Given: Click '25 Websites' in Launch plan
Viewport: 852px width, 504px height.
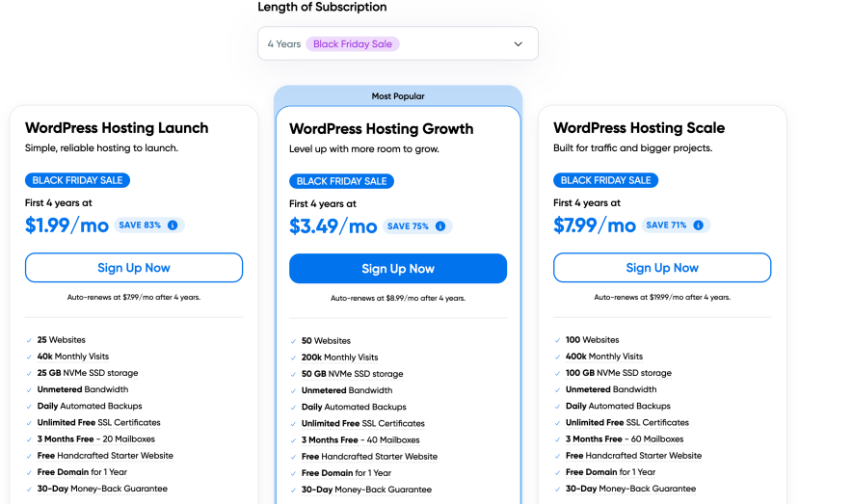Looking at the screenshot, I should click(62, 340).
